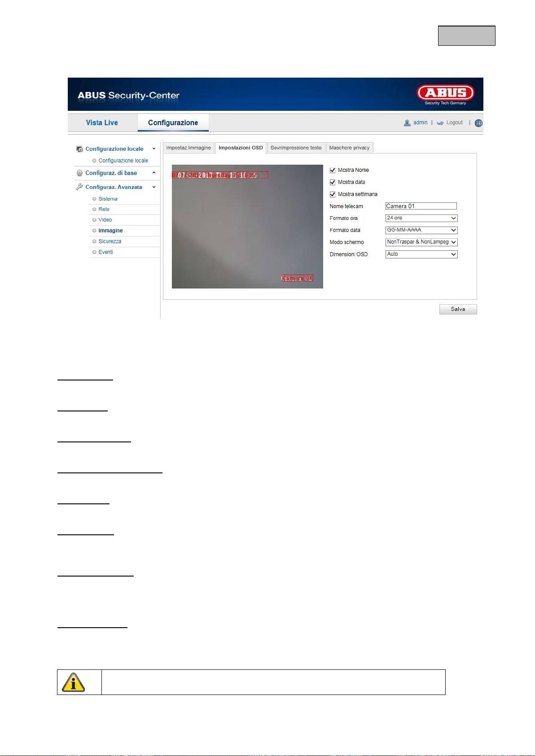Click the globe language icon
Screen dimensions: 535x756
pyautogui.click(x=478, y=123)
